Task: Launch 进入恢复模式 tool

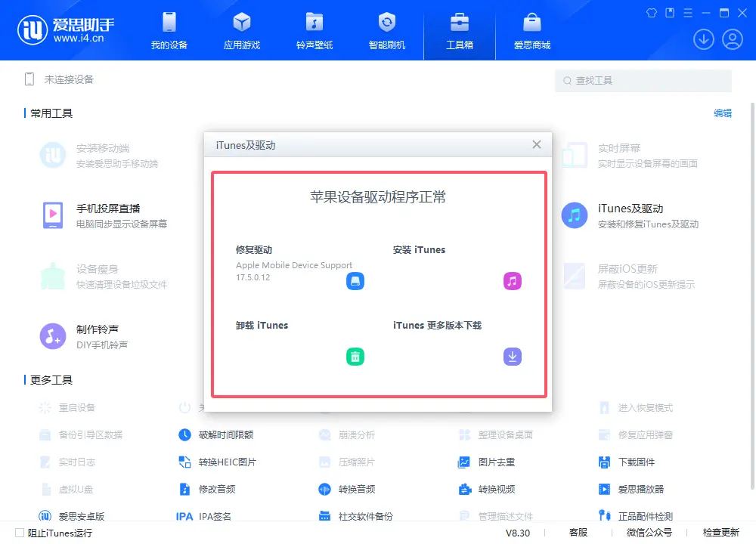Action: [636, 408]
